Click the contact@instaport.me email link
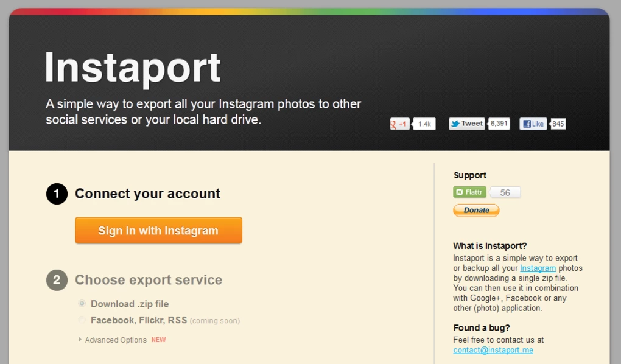This screenshot has width=621, height=364. coord(493,350)
